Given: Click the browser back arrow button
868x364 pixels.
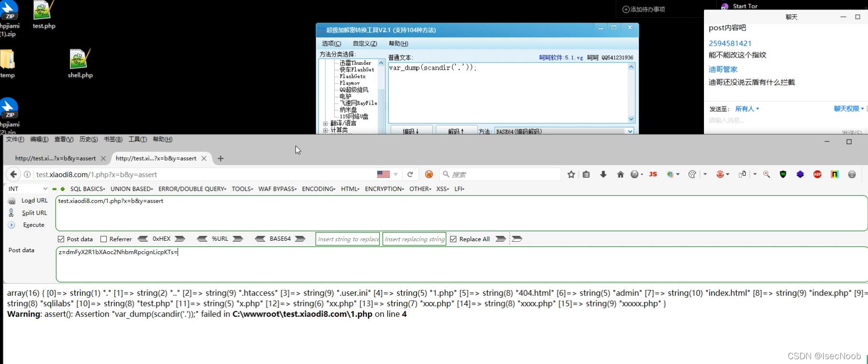Looking at the screenshot, I should 13,174.
